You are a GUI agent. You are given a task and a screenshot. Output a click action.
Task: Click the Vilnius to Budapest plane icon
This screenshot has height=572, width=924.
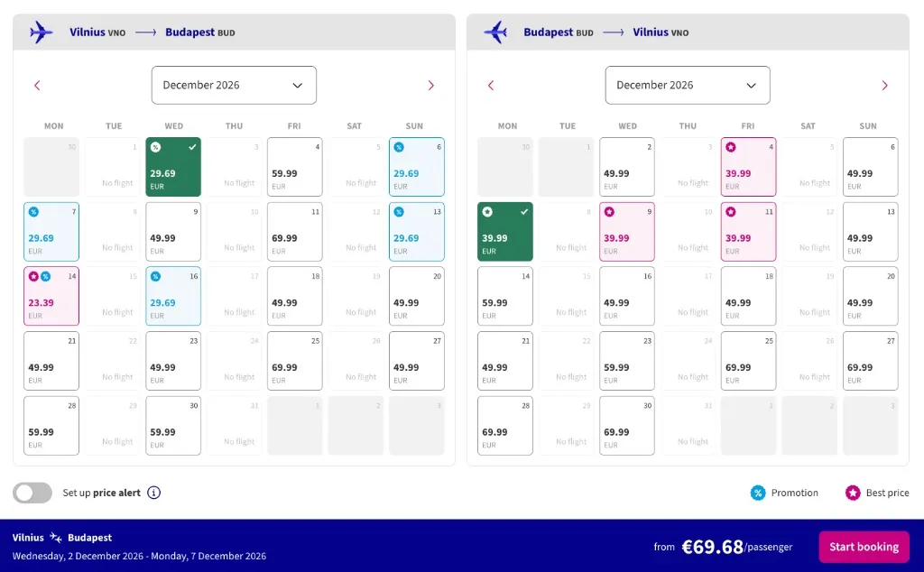click(42, 32)
